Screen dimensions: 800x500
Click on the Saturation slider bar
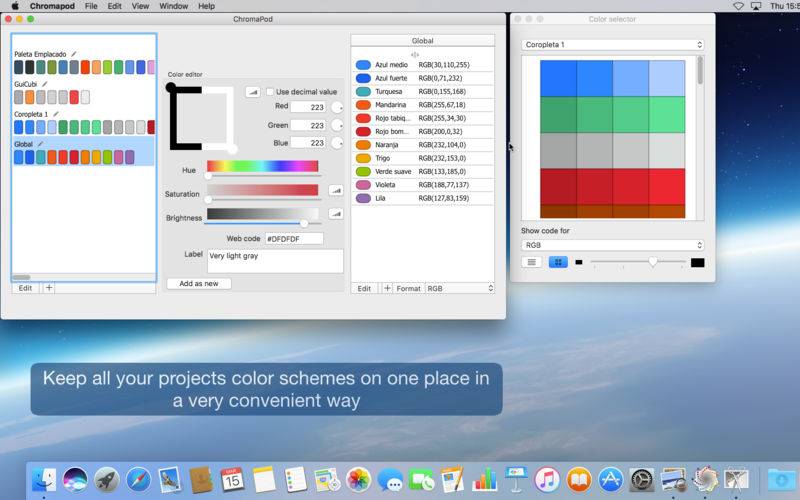[x=262, y=190]
